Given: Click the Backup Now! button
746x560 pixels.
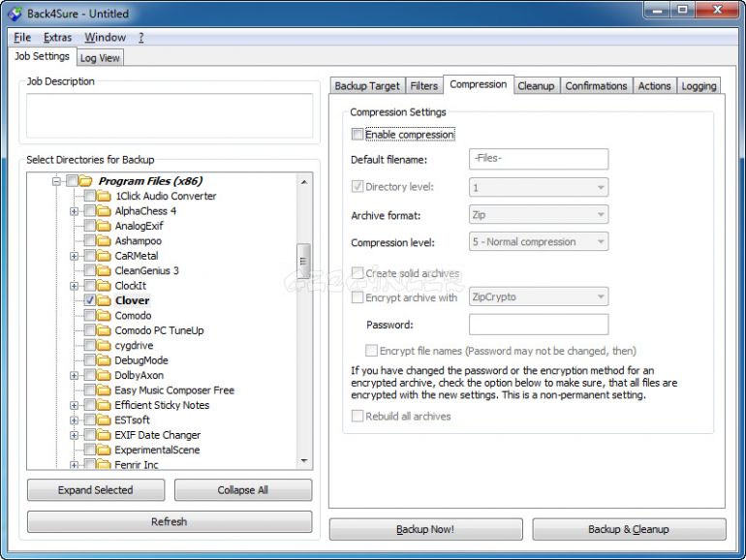Looking at the screenshot, I should tap(424, 529).
